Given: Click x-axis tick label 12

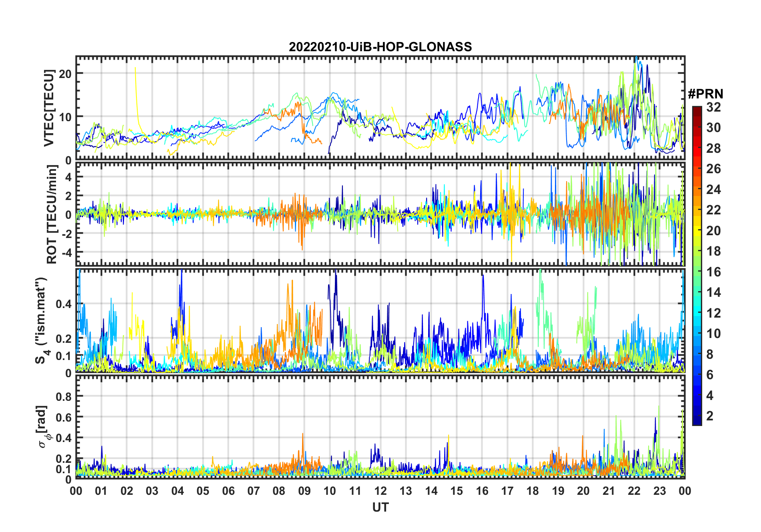Looking at the screenshot, I should (x=380, y=491).
